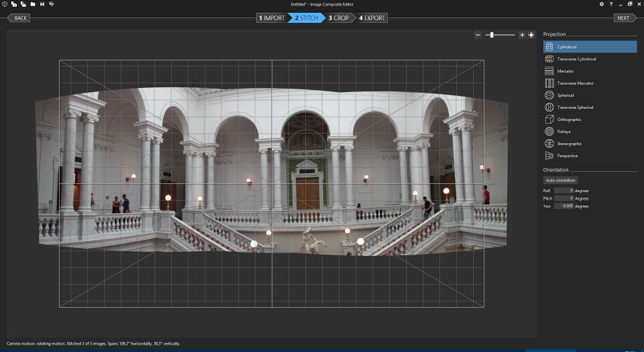The image size is (644, 352).
Task: Click the zoom in plus button
Action: [522, 35]
